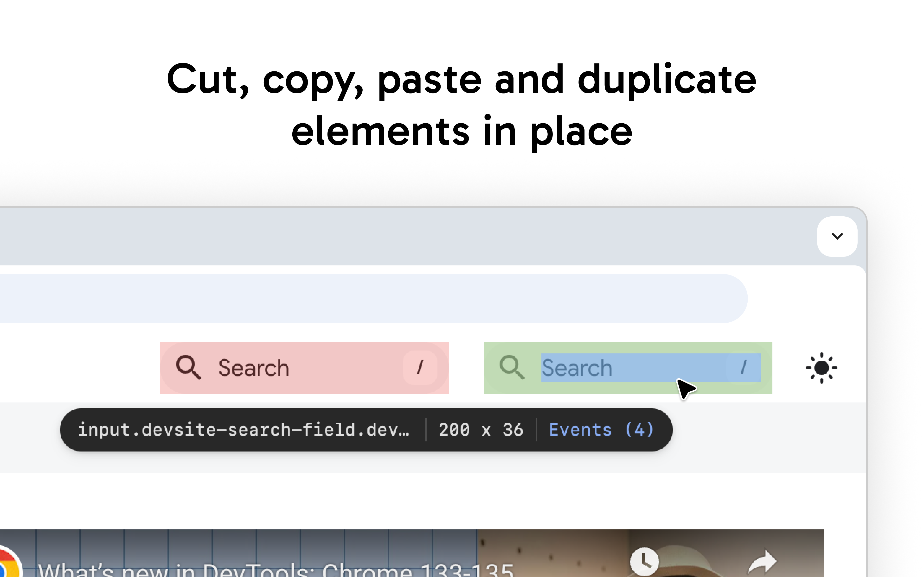Screen dimensions: 924x577
Task: Expand the chevron dropdown in tab strip
Action: tap(837, 236)
